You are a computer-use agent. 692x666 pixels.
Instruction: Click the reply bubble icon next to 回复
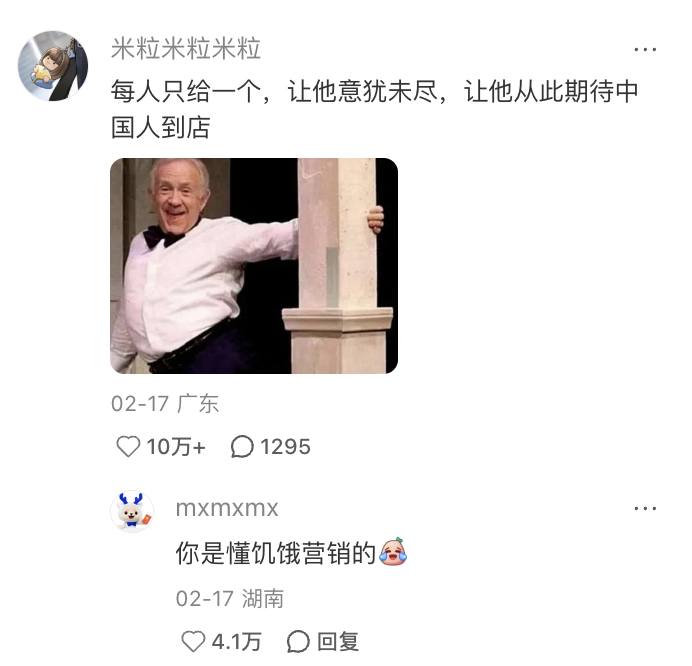click(x=298, y=641)
